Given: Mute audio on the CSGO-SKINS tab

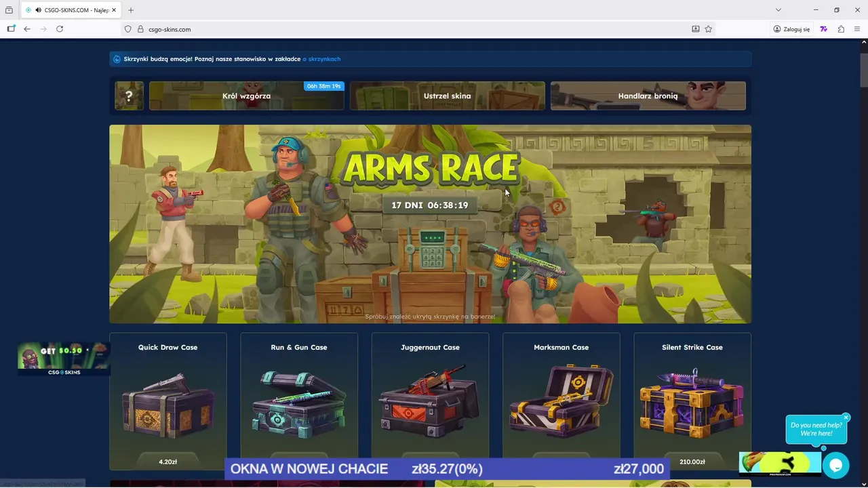Looking at the screenshot, I should click(38, 10).
